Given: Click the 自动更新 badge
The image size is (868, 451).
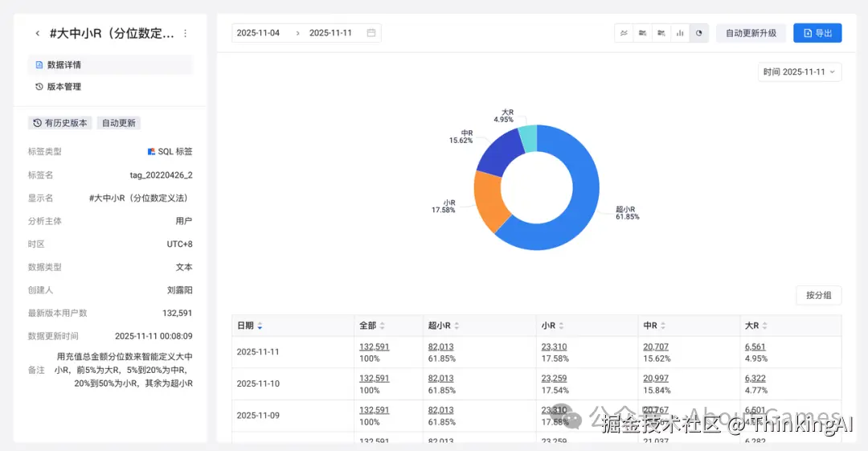Looking at the screenshot, I should tap(118, 123).
